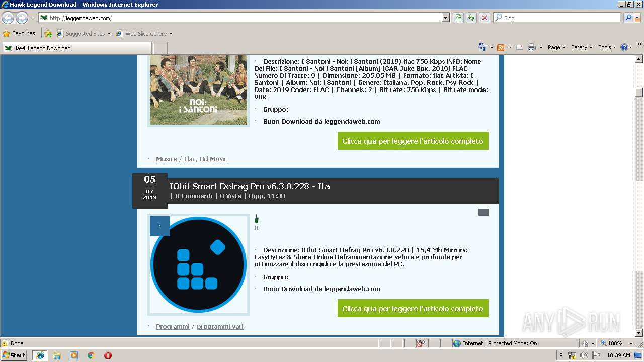Focus the address bar URL field

pyautogui.click(x=240, y=18)
